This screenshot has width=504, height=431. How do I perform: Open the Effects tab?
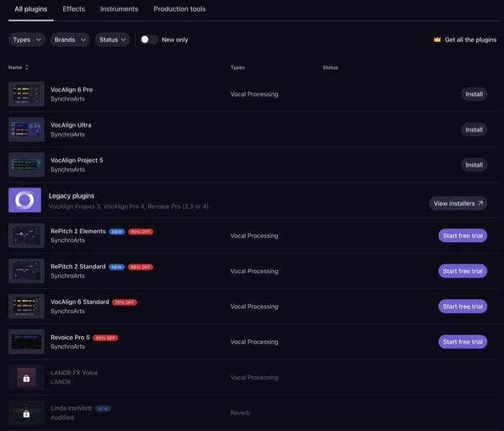click(73, 9)
